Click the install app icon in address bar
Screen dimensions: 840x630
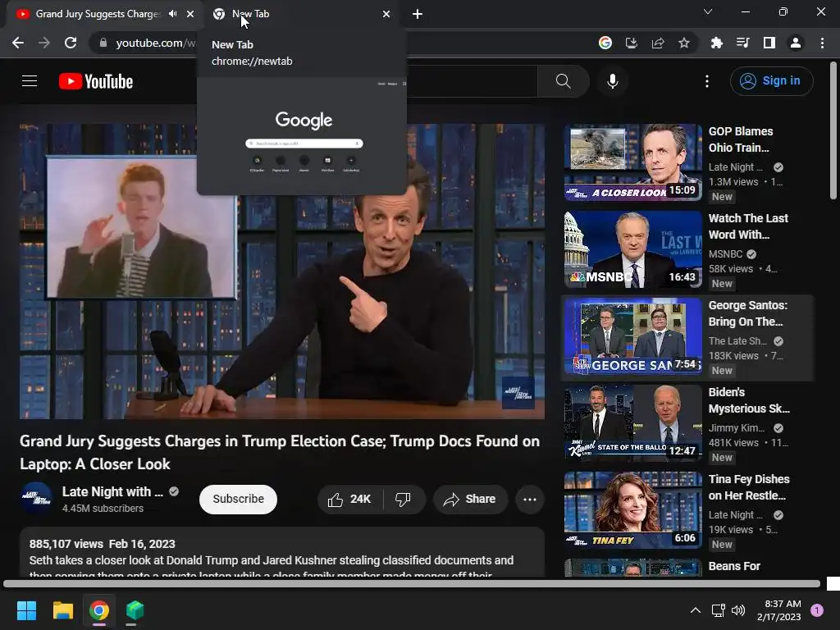[632, 43]
